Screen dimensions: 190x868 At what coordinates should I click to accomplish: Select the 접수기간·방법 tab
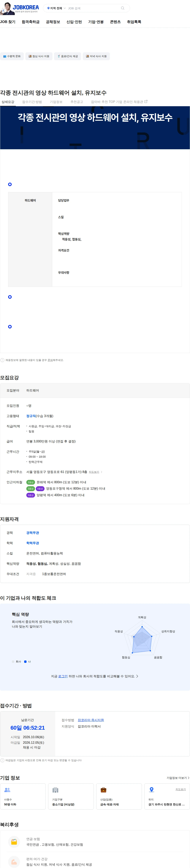pos(32,102)
